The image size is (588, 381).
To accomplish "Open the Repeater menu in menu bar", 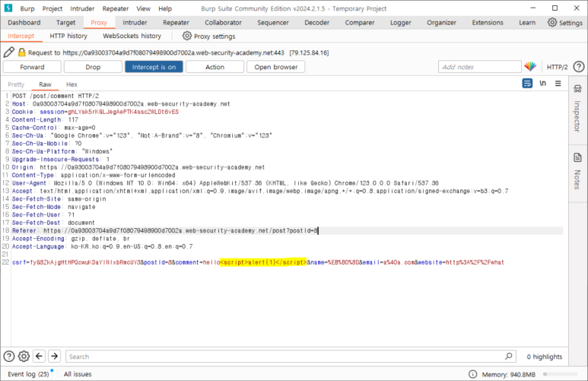I will 115,8.
